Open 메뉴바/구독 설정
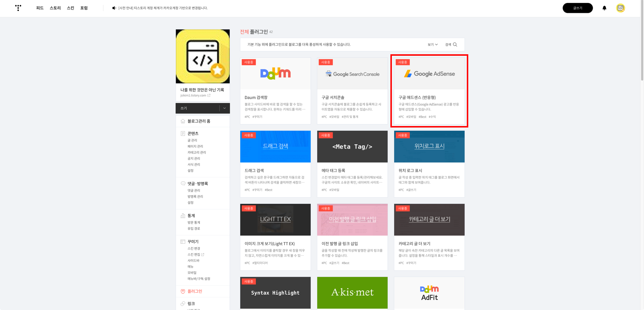The width and height of the screenshot is (644, 310). pyautogui.click(x=199, y=279)
